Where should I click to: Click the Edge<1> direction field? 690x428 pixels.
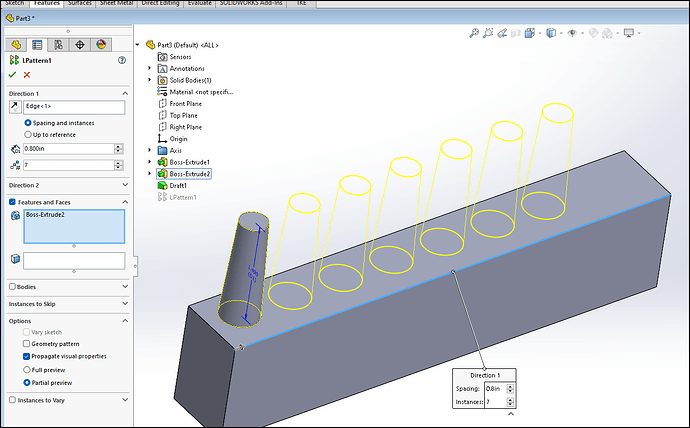click(x=74, y=107)
